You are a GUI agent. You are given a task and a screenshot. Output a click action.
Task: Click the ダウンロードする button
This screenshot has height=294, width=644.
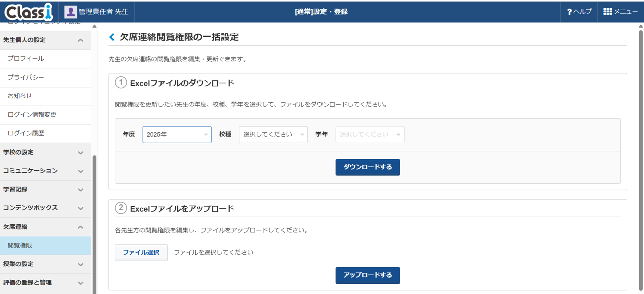pyautogui.click(x=368, y=167)
